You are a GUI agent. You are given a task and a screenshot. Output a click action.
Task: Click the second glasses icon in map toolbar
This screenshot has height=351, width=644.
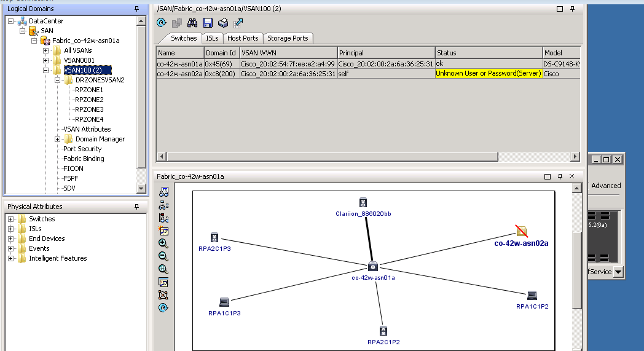[163, 205]
